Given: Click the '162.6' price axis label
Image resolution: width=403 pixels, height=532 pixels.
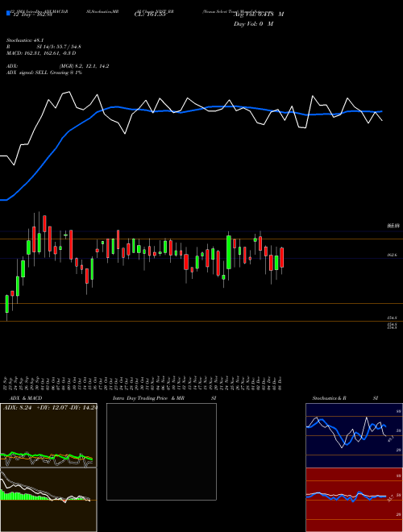Looking at the screenshot, I should (392, 255).
